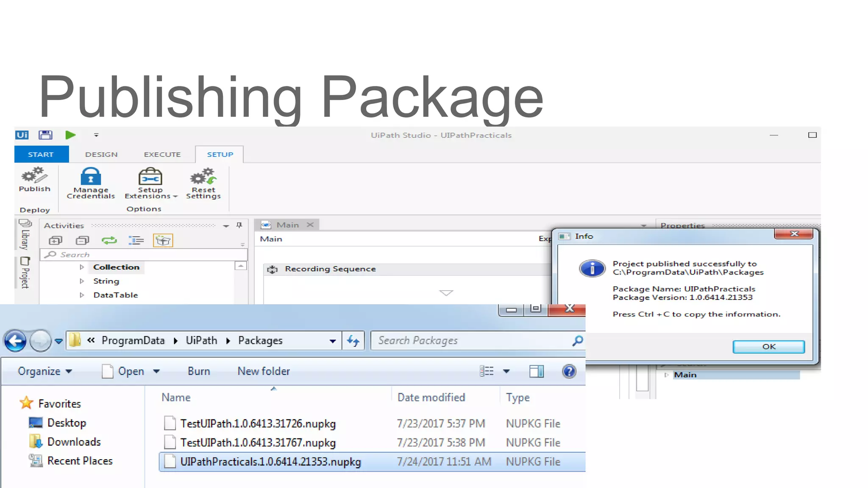Open the Project side tab
868x488 pixels.
pos(25,272)
